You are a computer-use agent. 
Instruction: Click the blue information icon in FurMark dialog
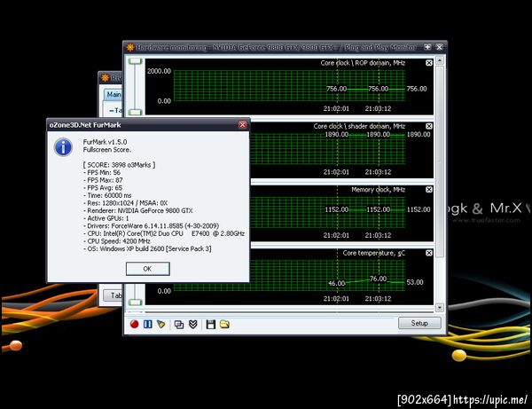(63, 147)
